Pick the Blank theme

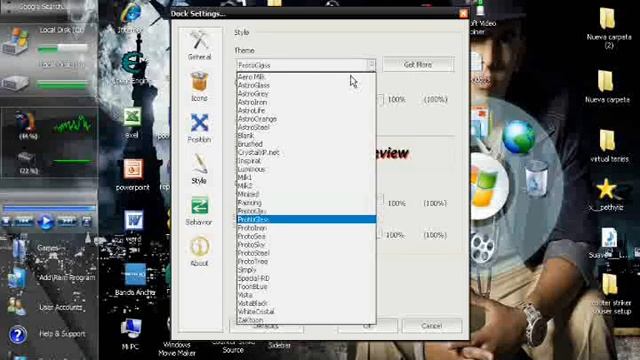[x=306, y=136]
